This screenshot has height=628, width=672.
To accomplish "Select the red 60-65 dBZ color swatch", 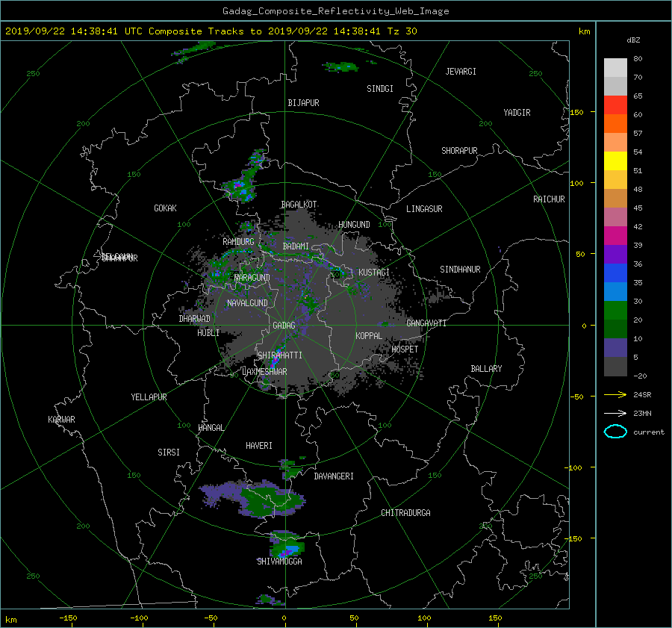I will coord(615,105).
